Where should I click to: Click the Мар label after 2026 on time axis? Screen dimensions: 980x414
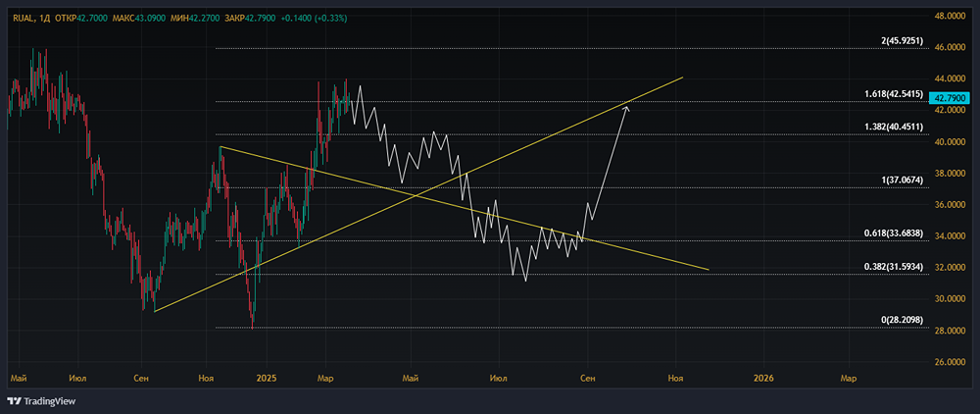point(848,378)
